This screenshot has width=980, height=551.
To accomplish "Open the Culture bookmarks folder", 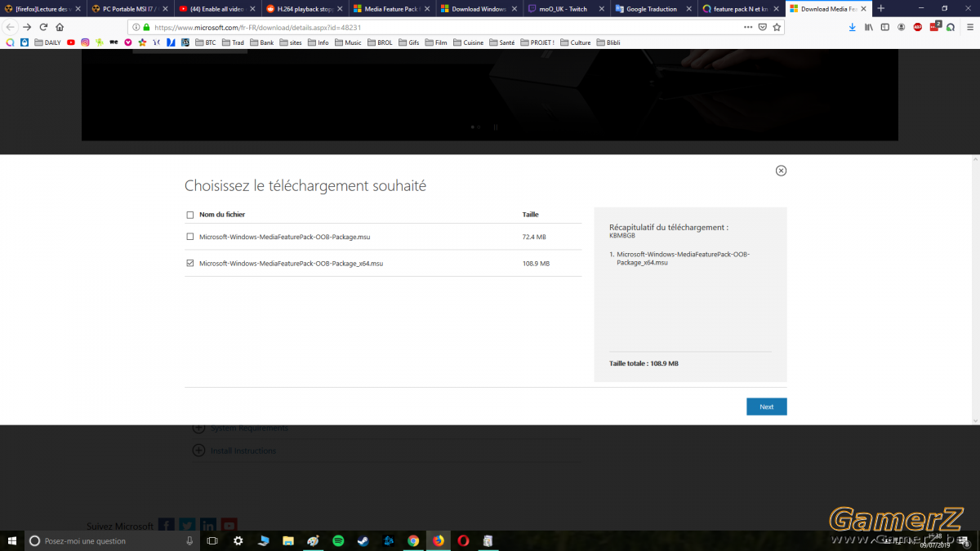I will [576, 42].
